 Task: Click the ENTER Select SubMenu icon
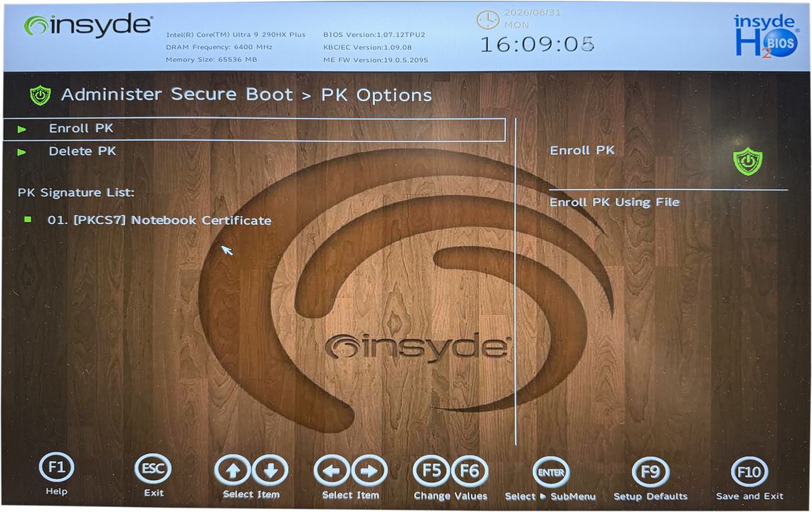pyautogui.click(x=551, y=472)
